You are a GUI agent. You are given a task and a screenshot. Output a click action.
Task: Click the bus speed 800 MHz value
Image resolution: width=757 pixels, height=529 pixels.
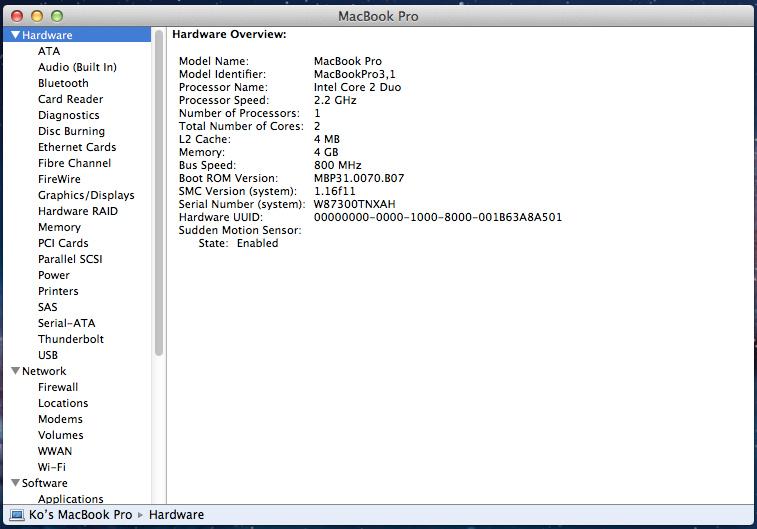[337, 165]
